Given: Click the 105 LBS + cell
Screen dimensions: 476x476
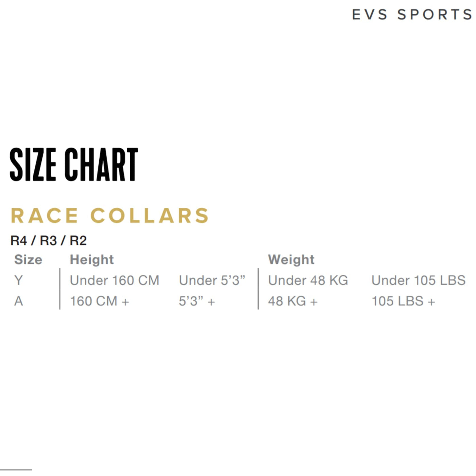Looking at the screenshot, I should click(x=403, y=301).
